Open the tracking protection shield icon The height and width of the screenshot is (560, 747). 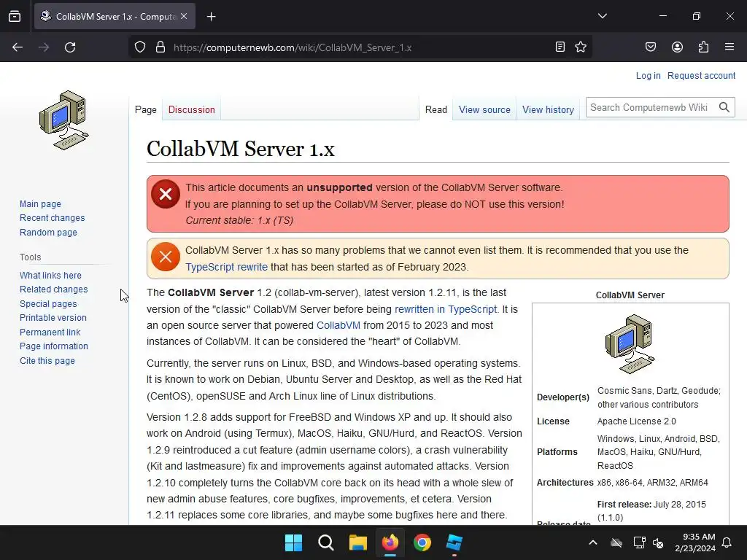point(139,47)
